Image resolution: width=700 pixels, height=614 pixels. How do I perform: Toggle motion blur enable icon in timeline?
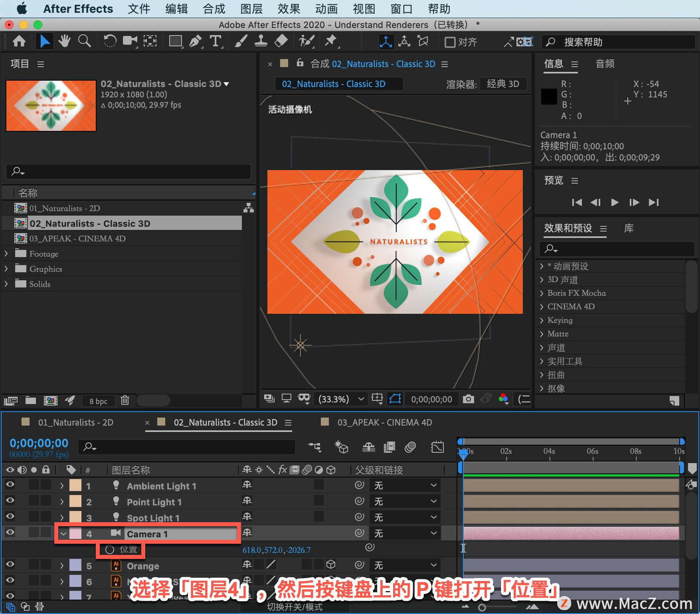pos(410,447)
